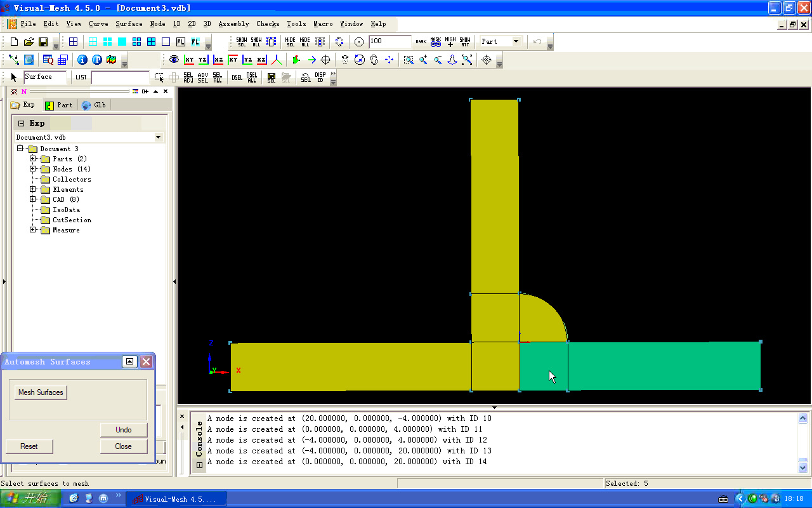Expand the Parts (2) tree node
The height and width of the screenshot is (508, 812).
[x=32, y=159]
